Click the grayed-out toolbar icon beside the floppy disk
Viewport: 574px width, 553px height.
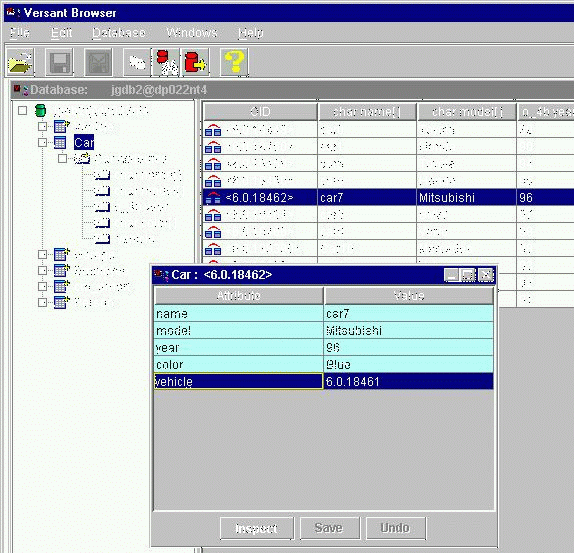[x=98, y=62]
